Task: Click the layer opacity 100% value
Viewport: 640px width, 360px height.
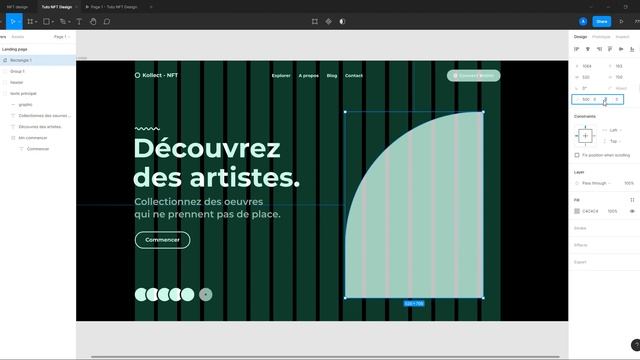Action: point(629,183)
